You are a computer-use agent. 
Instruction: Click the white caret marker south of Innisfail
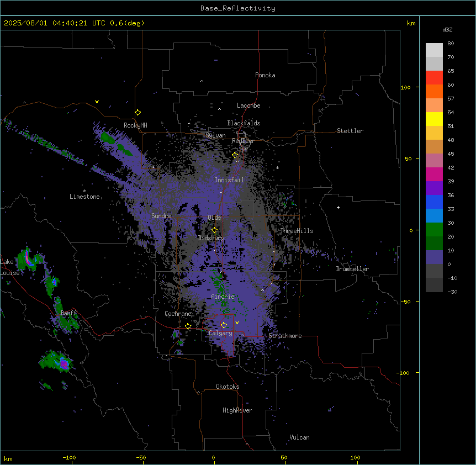221,192
